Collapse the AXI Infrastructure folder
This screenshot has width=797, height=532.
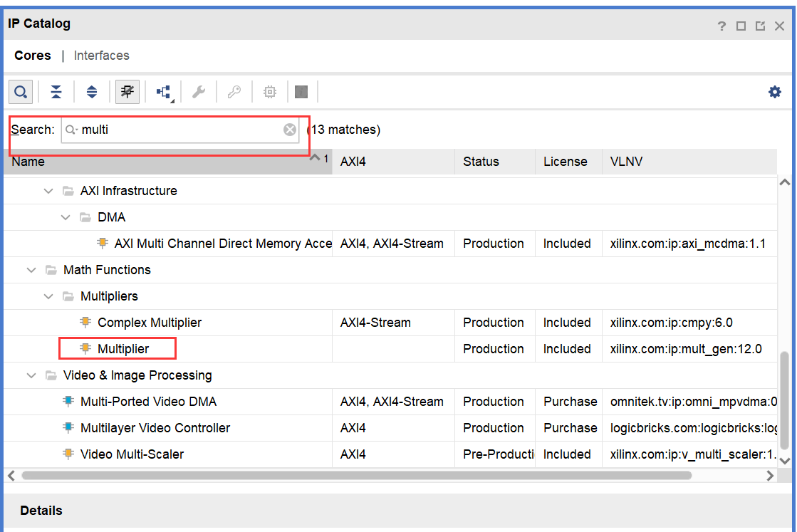pos(48,191)
